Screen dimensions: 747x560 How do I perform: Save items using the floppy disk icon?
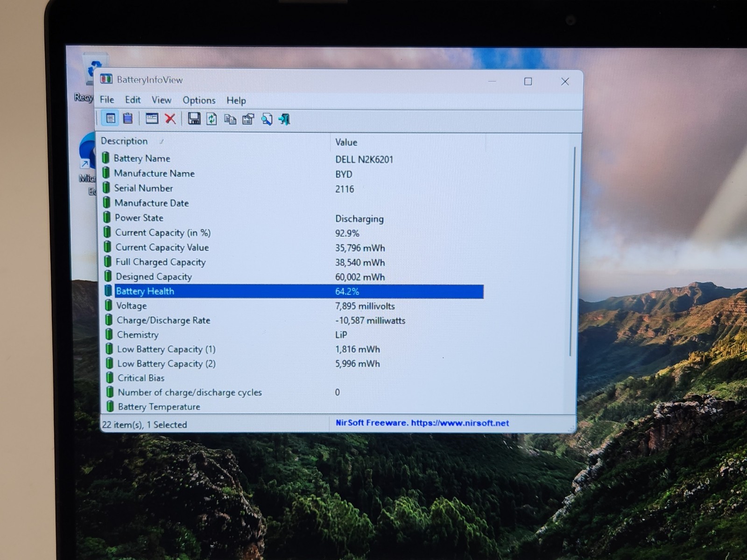click(x=194, y=119)
